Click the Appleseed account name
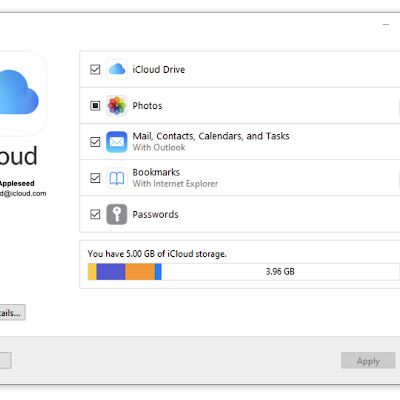Viewport: 400px width, 400px height. [x=17, y=183]
